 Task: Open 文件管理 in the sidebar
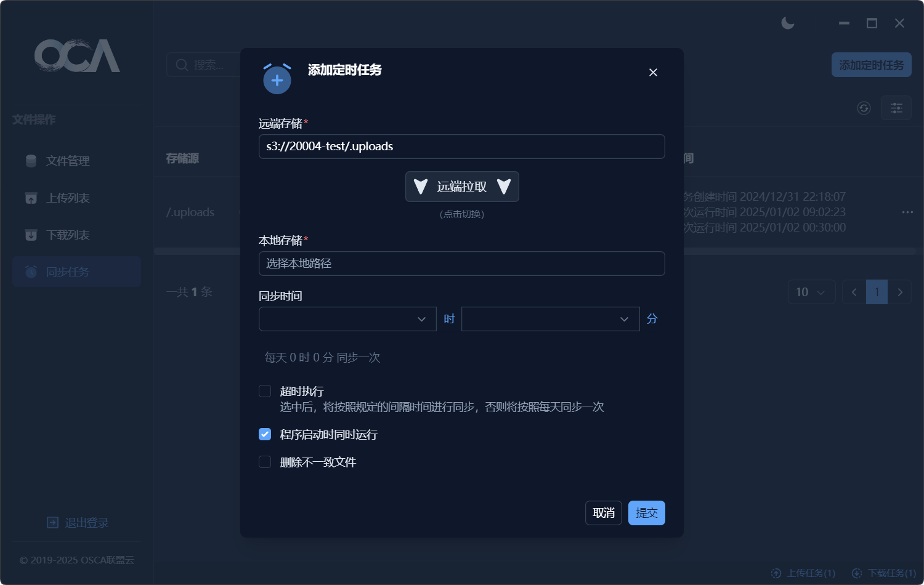coord(68,161)
